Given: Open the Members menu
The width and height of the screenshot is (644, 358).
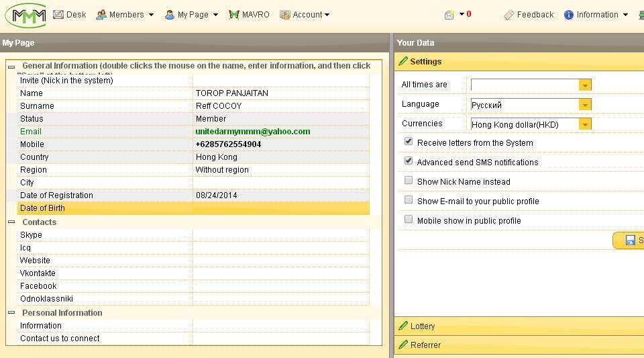Looking at the screenshot, I should click(x=125, y=15).
